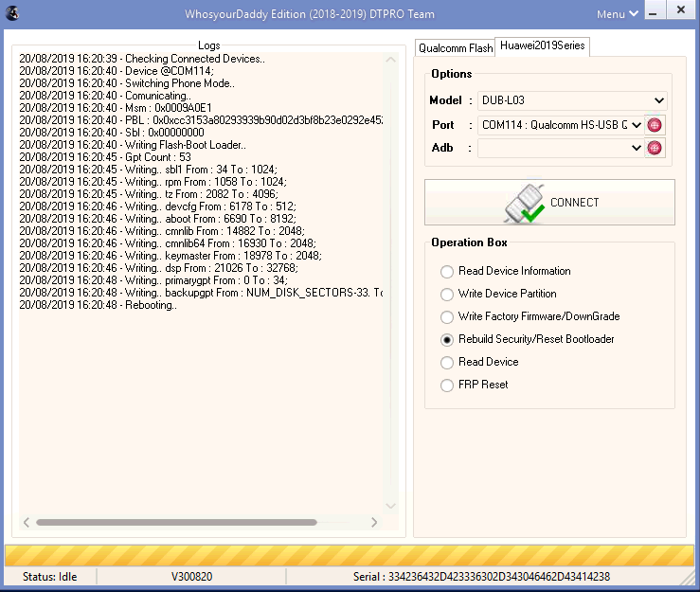Viewport: 700px width, 592px height.
Task: Click the 'Status: Idle' status bar entry
Action: point(49,577)
